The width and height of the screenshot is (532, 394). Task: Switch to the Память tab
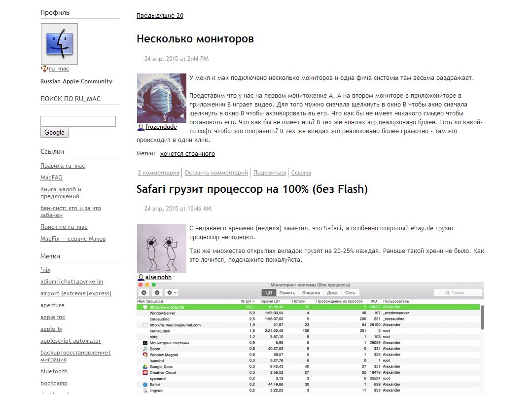pyautogui.click(x=287, y=293)
